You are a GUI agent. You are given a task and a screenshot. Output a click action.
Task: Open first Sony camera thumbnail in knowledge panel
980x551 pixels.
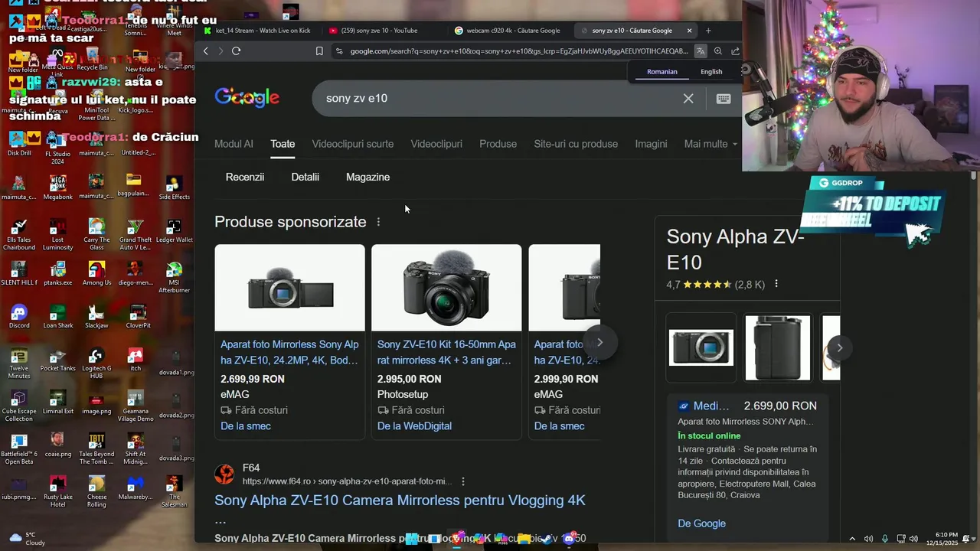pyautogui.click(x=701, y=347)
